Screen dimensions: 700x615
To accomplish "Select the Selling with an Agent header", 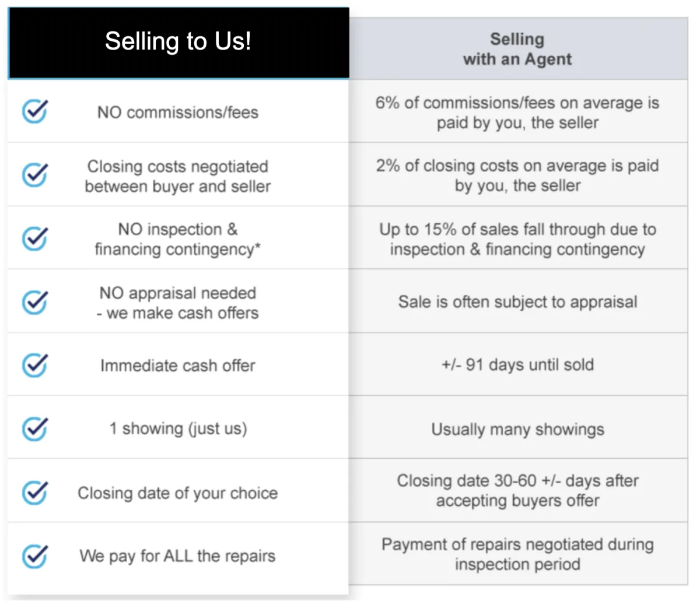I will [518, 49].
